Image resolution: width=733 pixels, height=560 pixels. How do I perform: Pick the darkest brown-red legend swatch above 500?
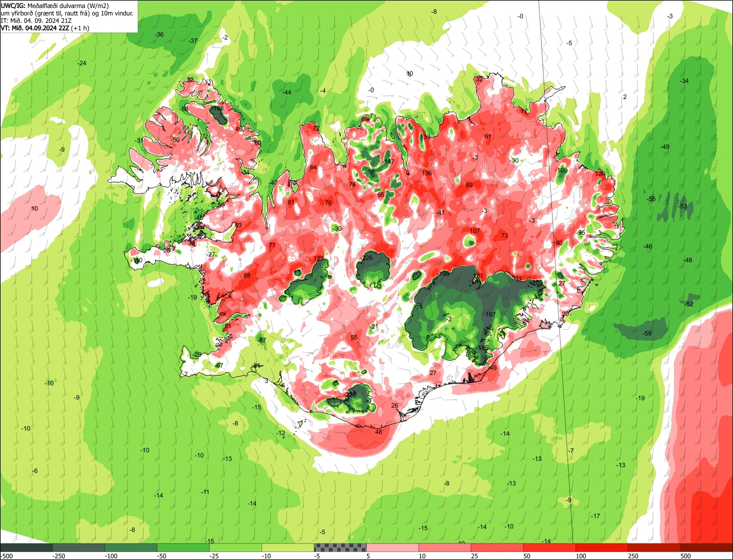(707, 547)
